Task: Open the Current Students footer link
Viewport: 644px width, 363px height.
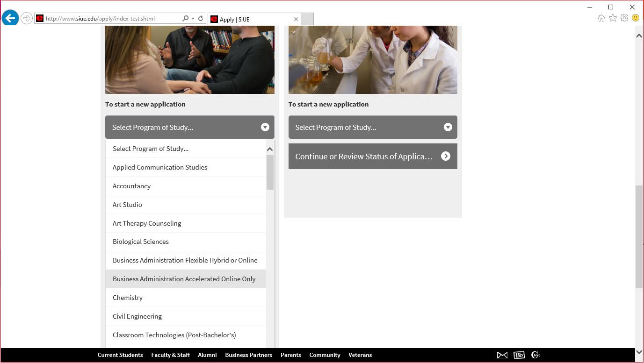Action: [120, 355]
